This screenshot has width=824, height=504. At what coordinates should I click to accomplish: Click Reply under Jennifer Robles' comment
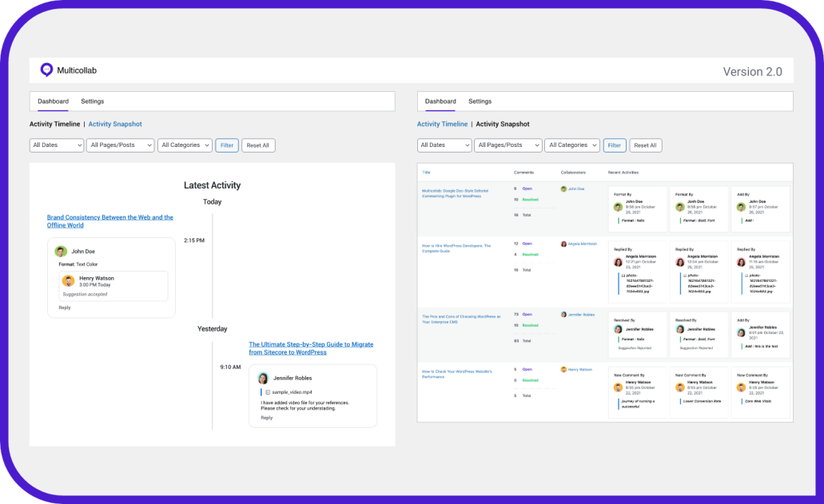coord(267,418)
